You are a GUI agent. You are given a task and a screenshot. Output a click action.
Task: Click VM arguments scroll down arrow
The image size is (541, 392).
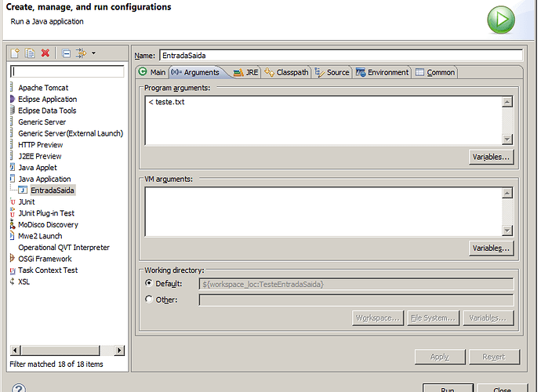click(507, 230)
